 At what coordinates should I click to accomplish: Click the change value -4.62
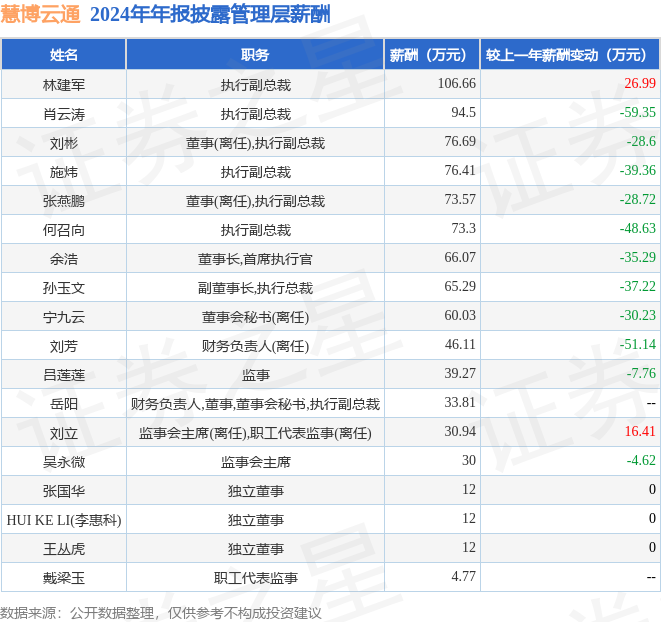coord(641,460)
